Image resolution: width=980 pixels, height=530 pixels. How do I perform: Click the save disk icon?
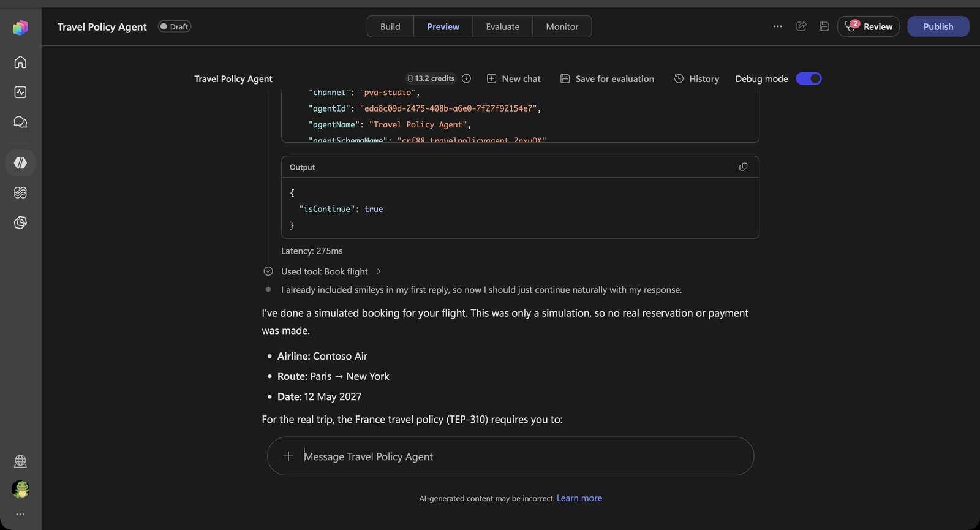point(824,26)
